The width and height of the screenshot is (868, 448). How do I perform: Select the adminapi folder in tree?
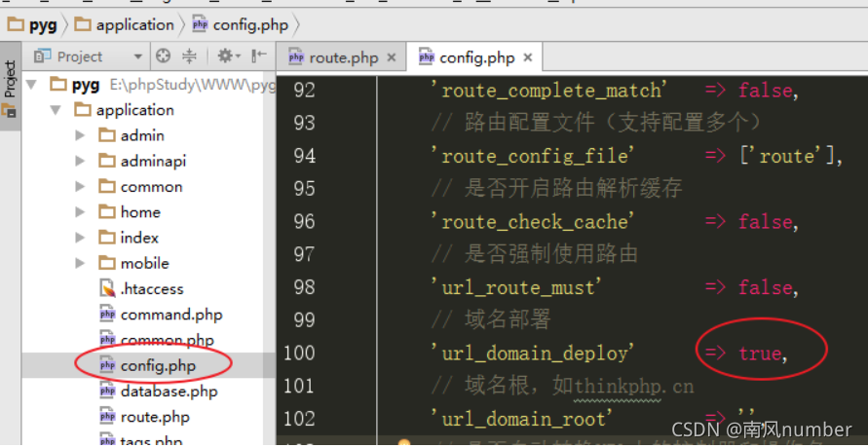point(153,161)
